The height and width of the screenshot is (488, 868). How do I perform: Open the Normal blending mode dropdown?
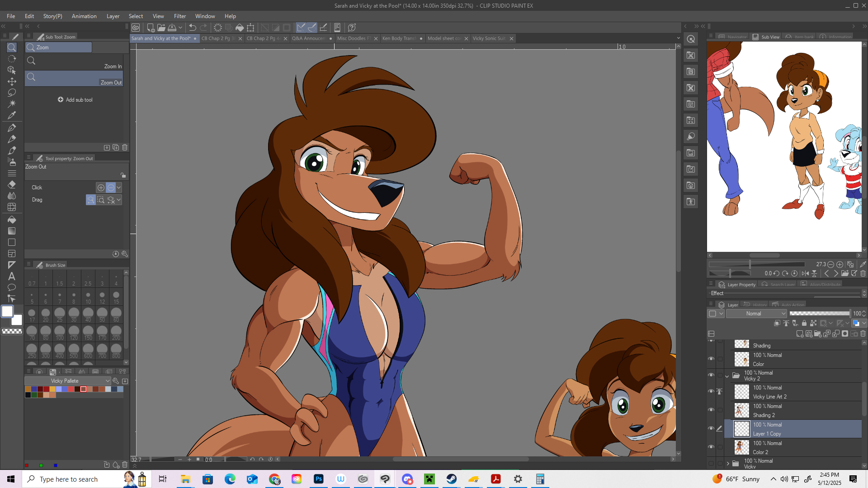pyautogui.click(x=757, y=314)
